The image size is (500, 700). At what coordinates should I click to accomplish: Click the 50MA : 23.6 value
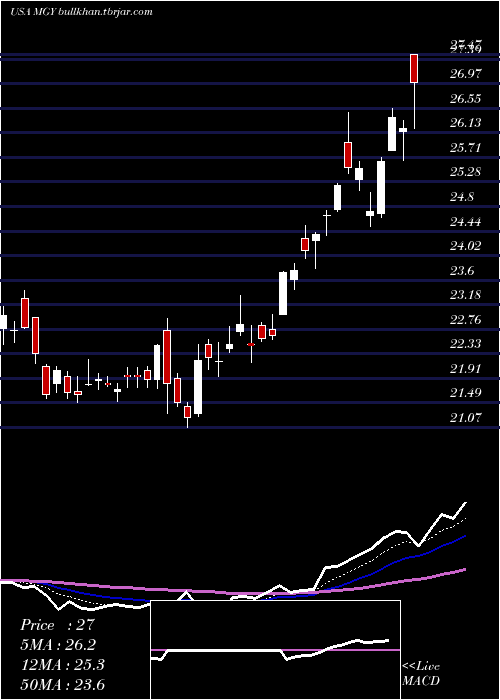click(62, 684)
